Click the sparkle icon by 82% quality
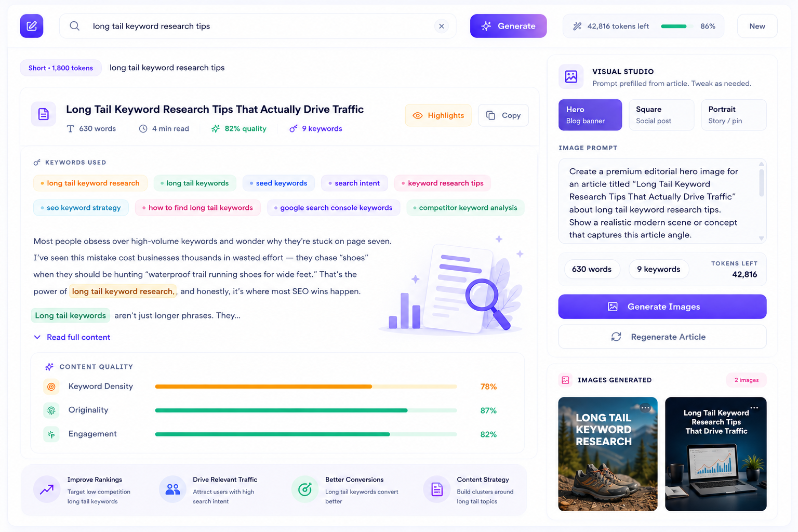The width and height of the screenshot is (798, 532). (216, 129)
